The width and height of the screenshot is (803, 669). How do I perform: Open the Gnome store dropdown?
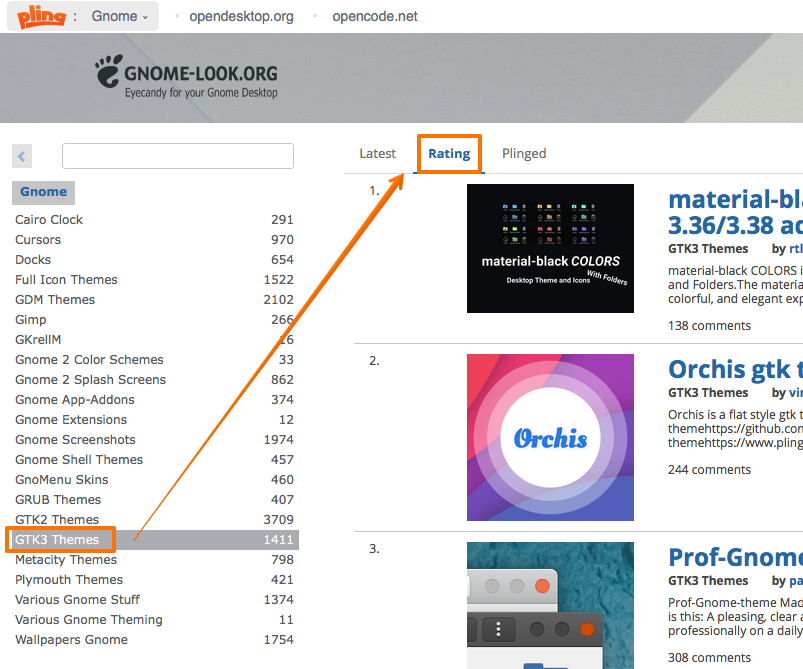[x=119, y=16]
